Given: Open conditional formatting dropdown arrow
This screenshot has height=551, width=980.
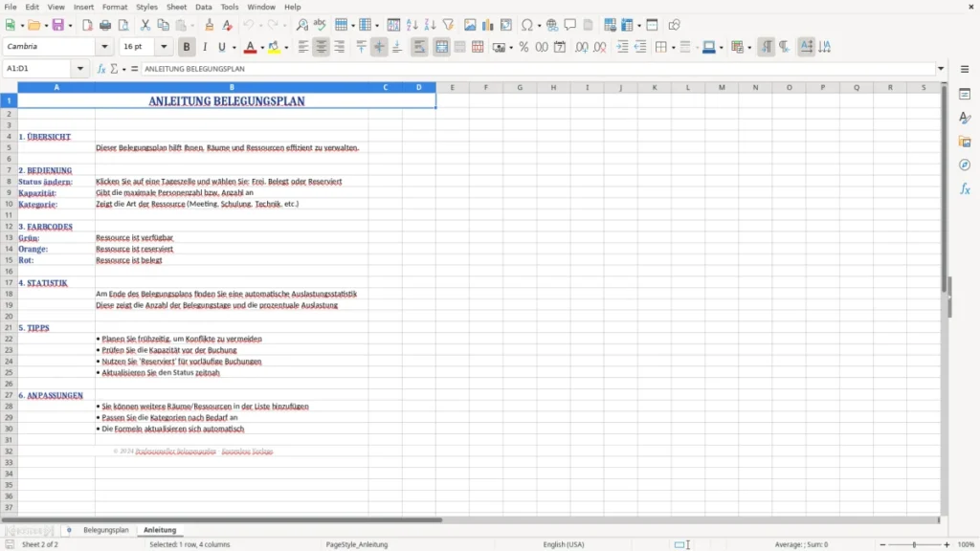Looking at the screenshot, I should pyautogui.click(x=749, y=47).
